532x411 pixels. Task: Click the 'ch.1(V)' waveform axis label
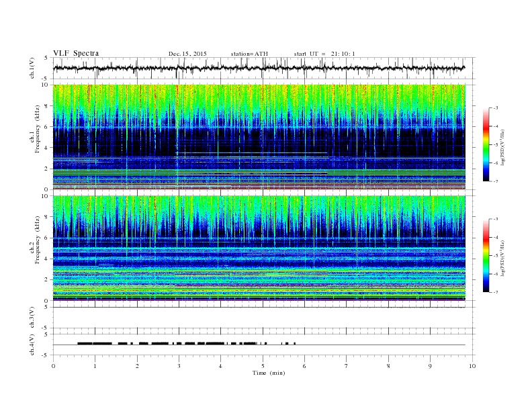coord(32,68)
